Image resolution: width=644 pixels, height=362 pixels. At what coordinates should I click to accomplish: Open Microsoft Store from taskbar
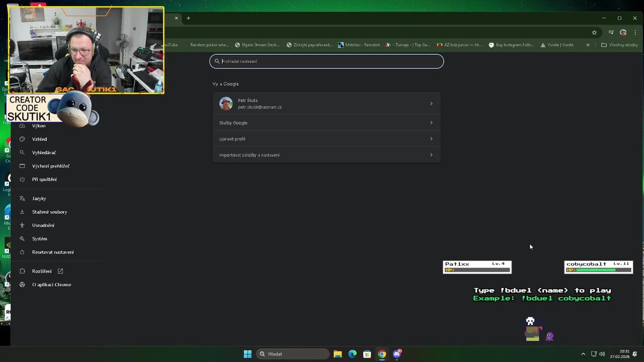point(367,354)
